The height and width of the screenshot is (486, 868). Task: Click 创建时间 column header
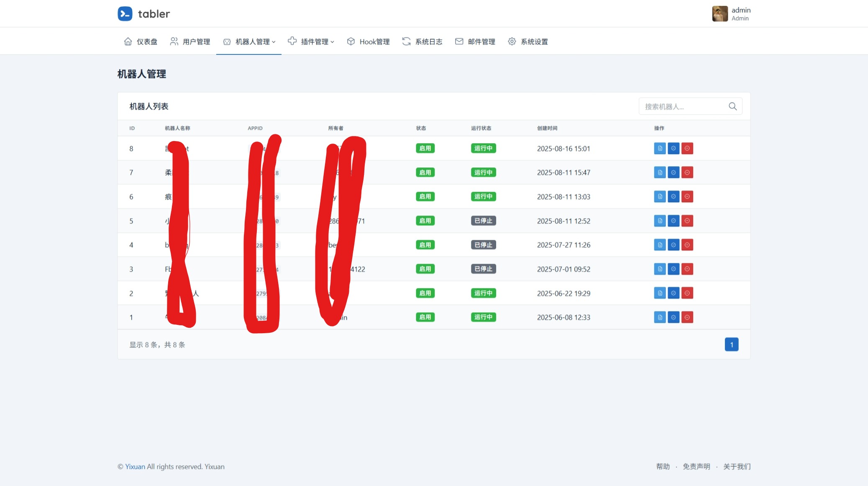click(x=547, y=128)
